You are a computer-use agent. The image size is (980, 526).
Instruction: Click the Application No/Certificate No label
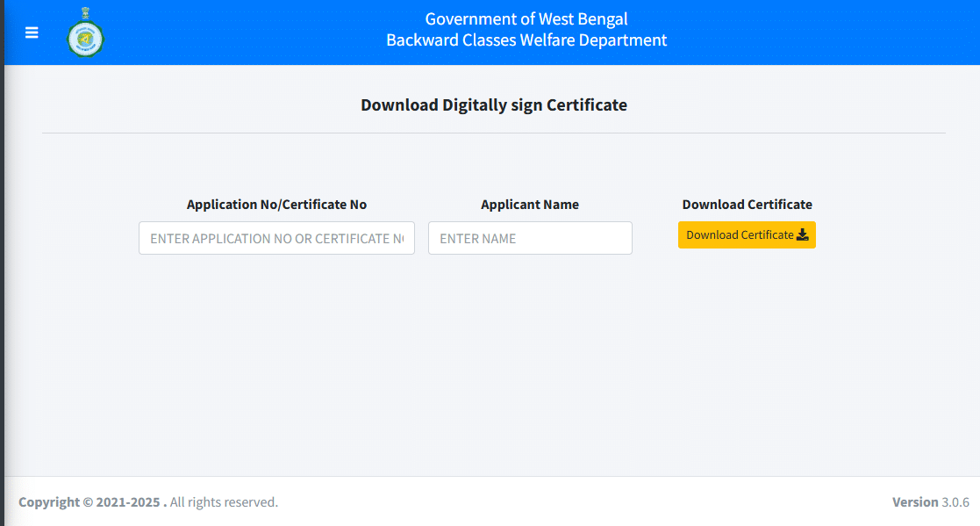tap(277, 204)
